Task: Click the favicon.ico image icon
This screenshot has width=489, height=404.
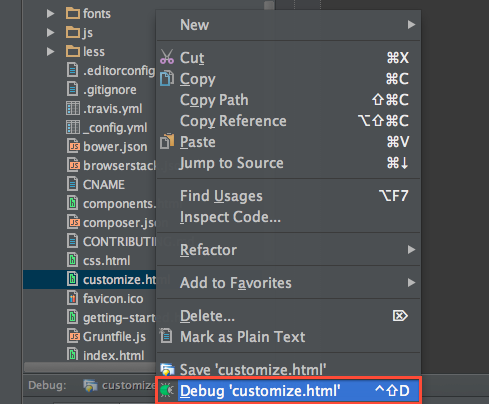Action: pos(72,298)
